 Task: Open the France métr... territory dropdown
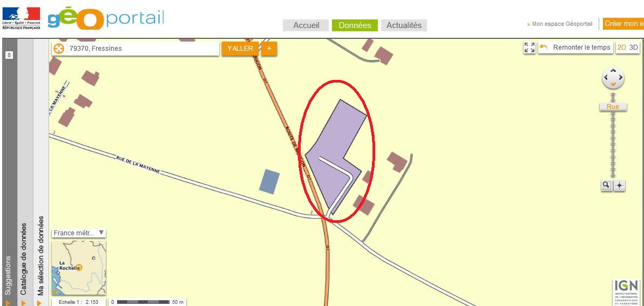79,233
